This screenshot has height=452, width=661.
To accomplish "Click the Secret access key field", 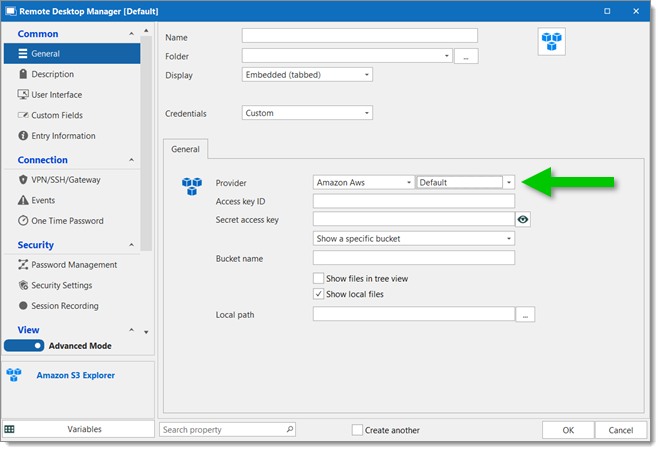I will 414,219.
